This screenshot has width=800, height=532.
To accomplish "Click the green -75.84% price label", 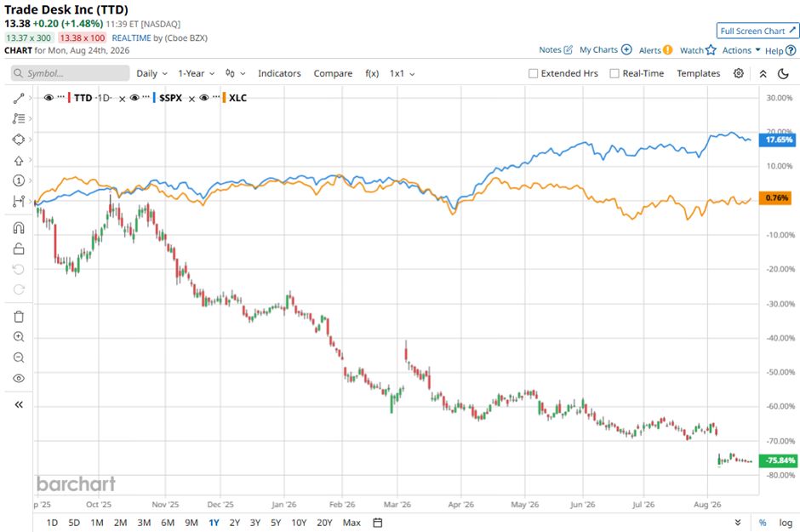I will (x=778, y=460).
